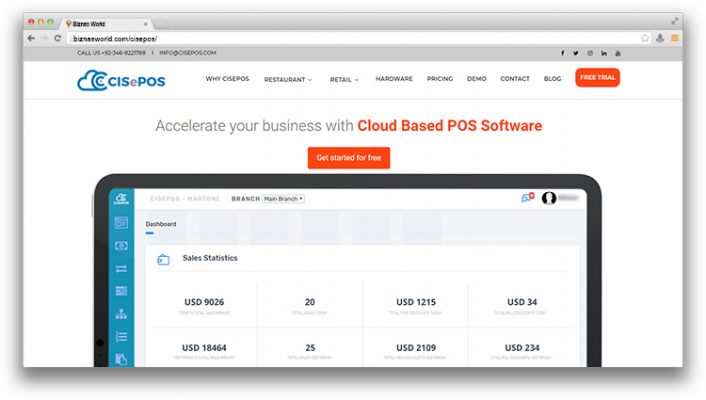Select the hierarchy icon in dashboard sidebar
This screenshot has width=706, height=400.
(x=122, y=314)
